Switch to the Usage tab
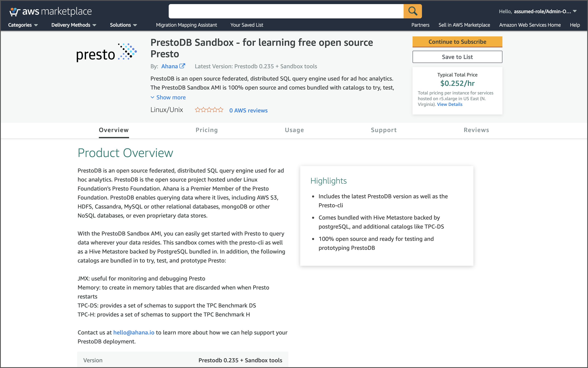Screen dimensions: 588x368 294,130
